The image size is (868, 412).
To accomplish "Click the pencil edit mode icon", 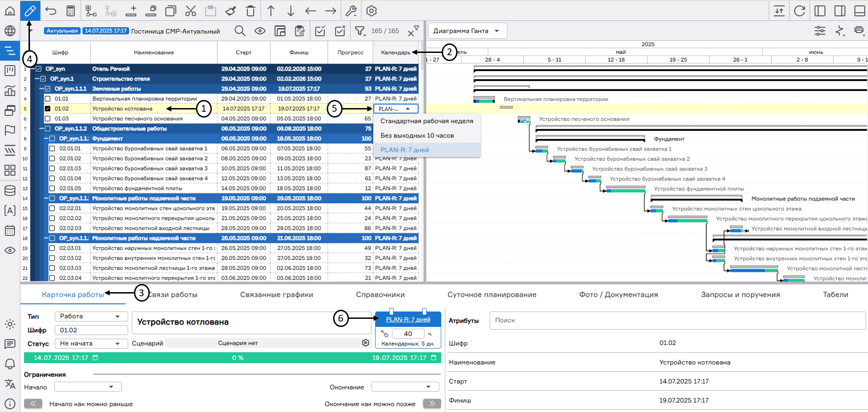I will [x=30, y=10].
